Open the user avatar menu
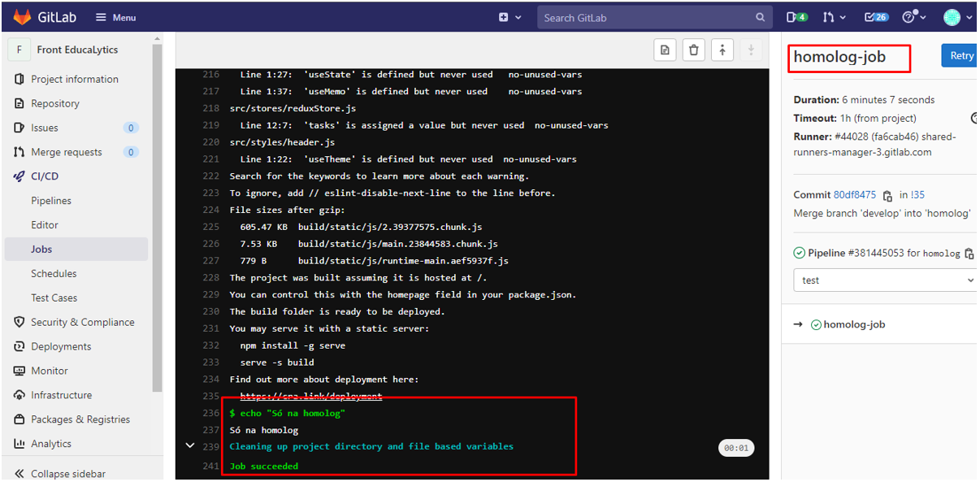980x482 pixels. tap(958, 17)
